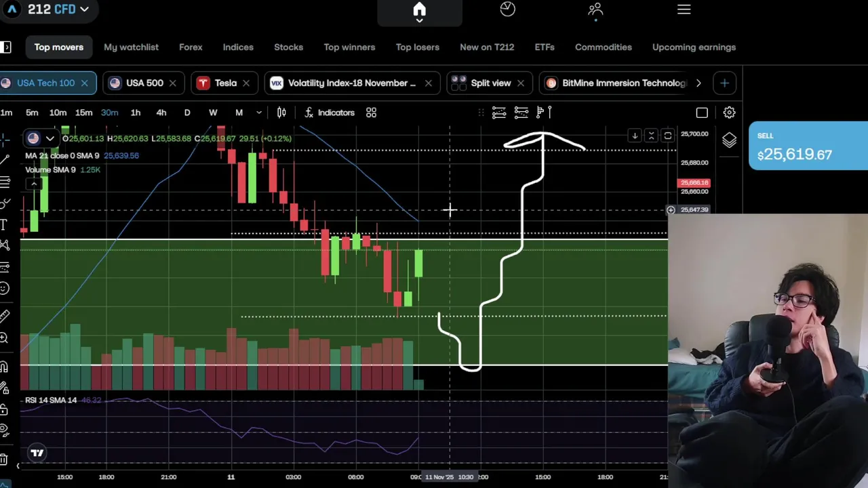
Task: Open the New on T212 list
Action: pos(487,47)
